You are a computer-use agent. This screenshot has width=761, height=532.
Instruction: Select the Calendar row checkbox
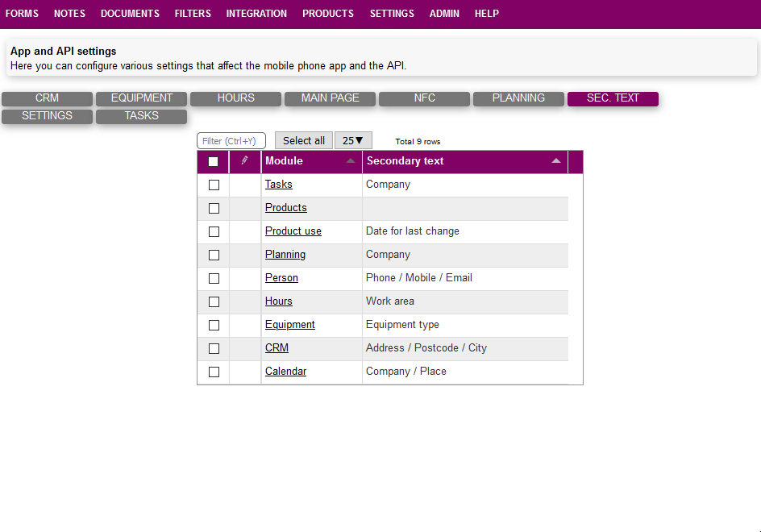pyautogui.click(x=214, y=372)
